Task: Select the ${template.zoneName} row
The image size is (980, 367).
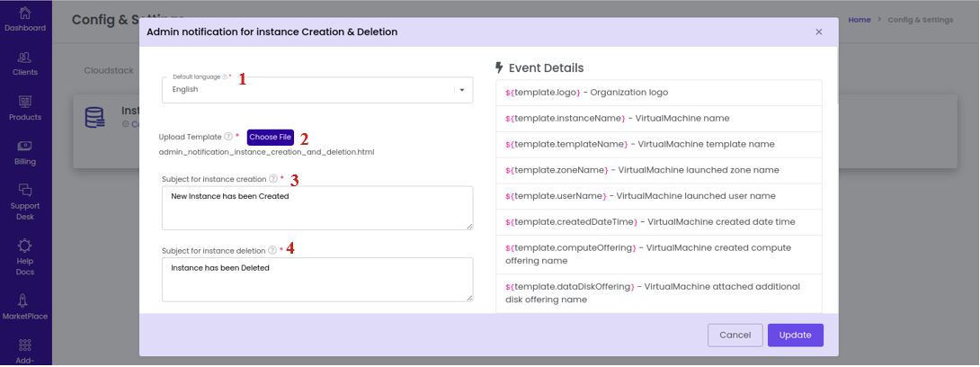Action: coord(659,170)
